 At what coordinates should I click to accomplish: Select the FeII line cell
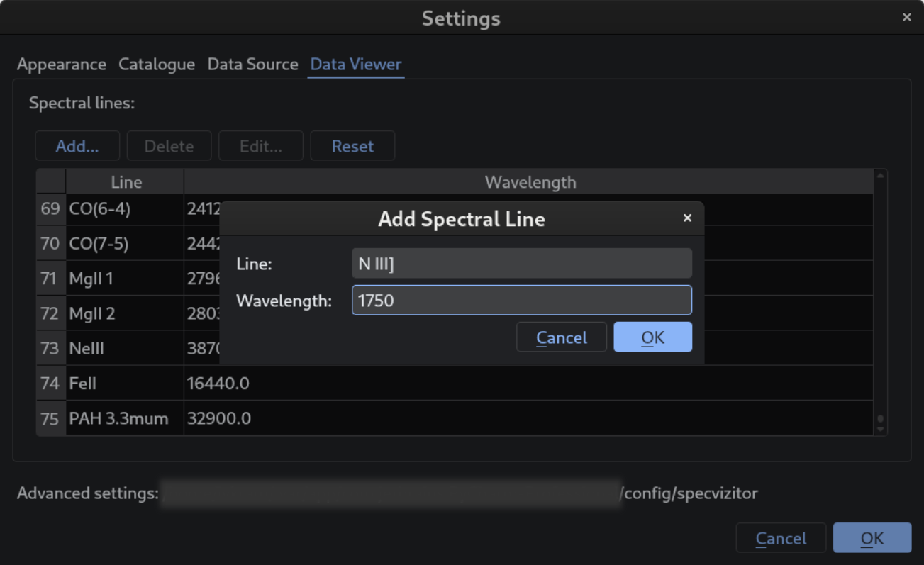click(x=125, y=384)
